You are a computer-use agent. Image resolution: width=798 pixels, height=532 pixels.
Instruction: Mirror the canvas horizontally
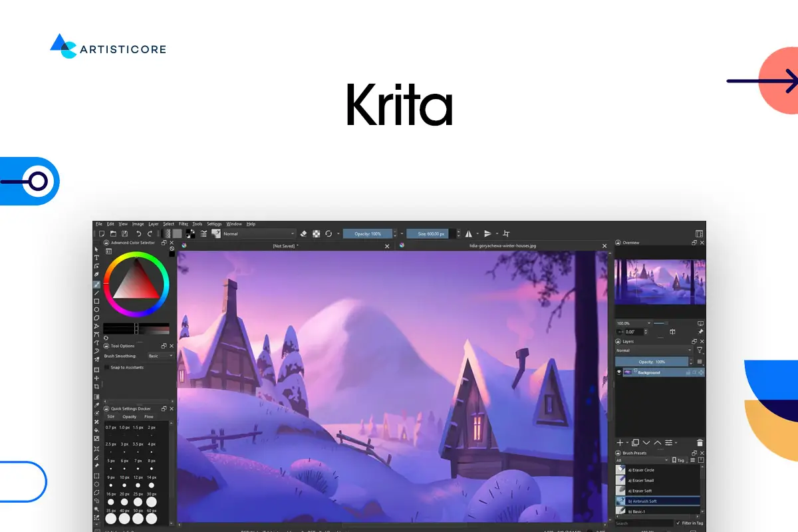(x=469, y=233)
